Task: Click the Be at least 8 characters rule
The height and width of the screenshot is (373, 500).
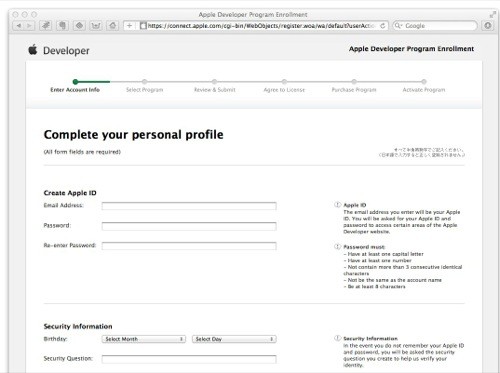Action: click(x=374, y=287)
